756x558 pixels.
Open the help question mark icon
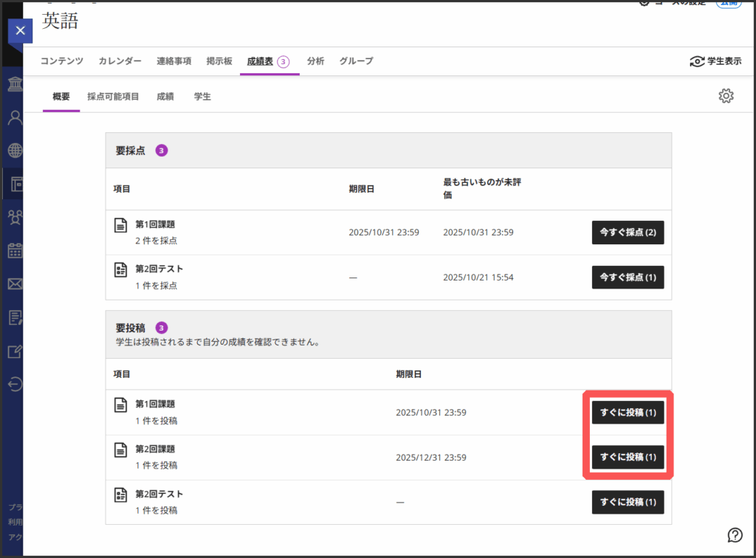pos(735,534)
